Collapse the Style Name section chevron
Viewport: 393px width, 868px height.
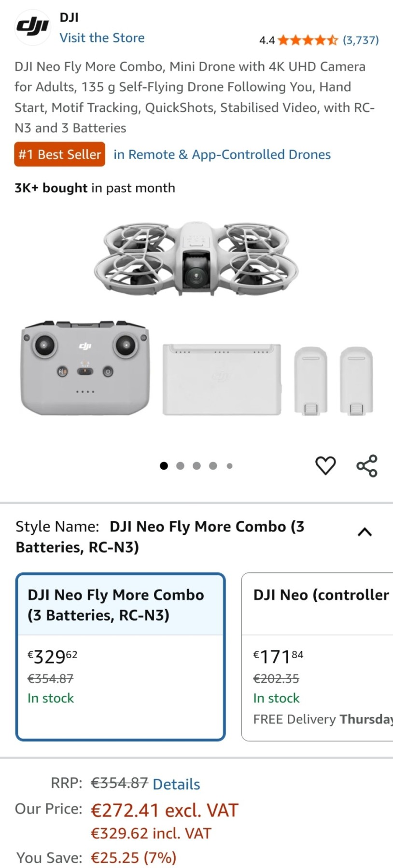click(365, 532)
